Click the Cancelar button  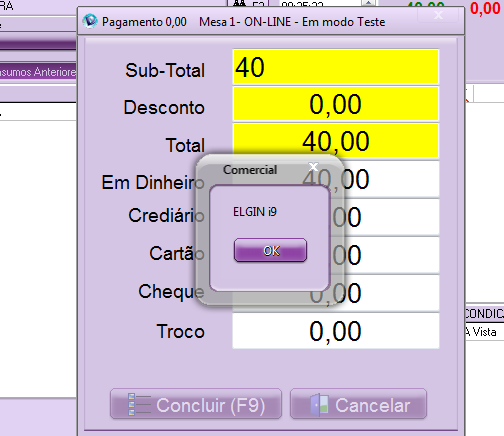(359, 404)
